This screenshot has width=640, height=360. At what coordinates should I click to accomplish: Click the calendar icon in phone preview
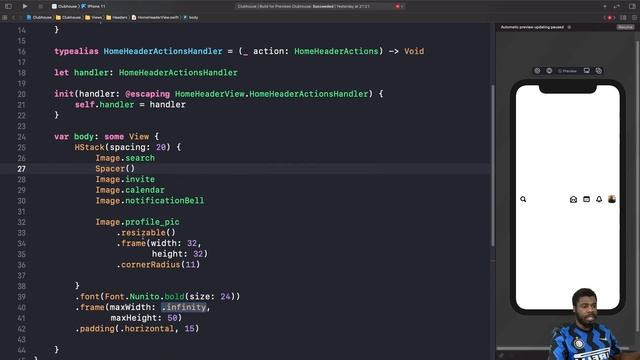click(587, 199)
